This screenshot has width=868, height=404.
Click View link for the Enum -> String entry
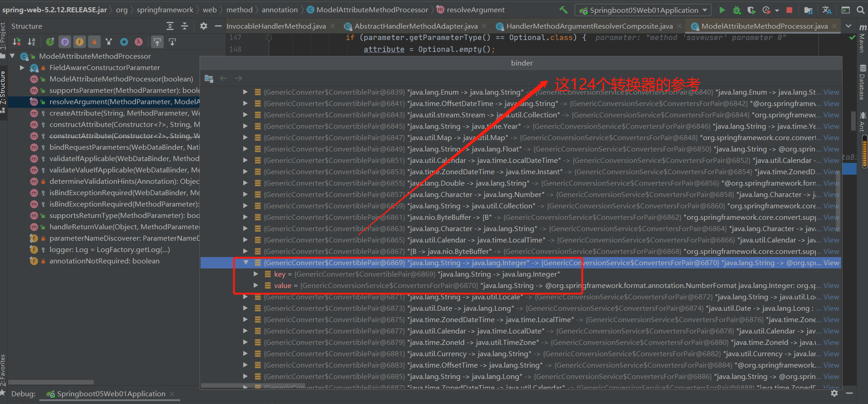tap(831, 92)
